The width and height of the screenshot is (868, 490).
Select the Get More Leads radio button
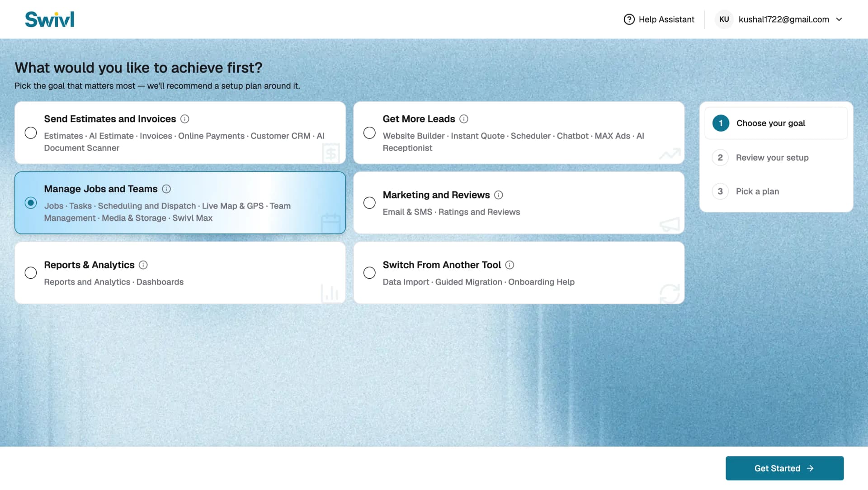point(369,133)
